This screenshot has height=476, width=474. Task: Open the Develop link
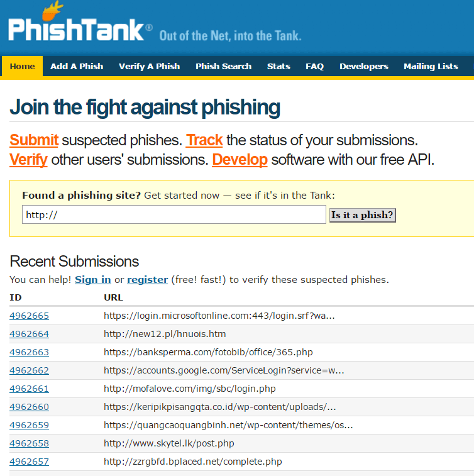[240, 160]
